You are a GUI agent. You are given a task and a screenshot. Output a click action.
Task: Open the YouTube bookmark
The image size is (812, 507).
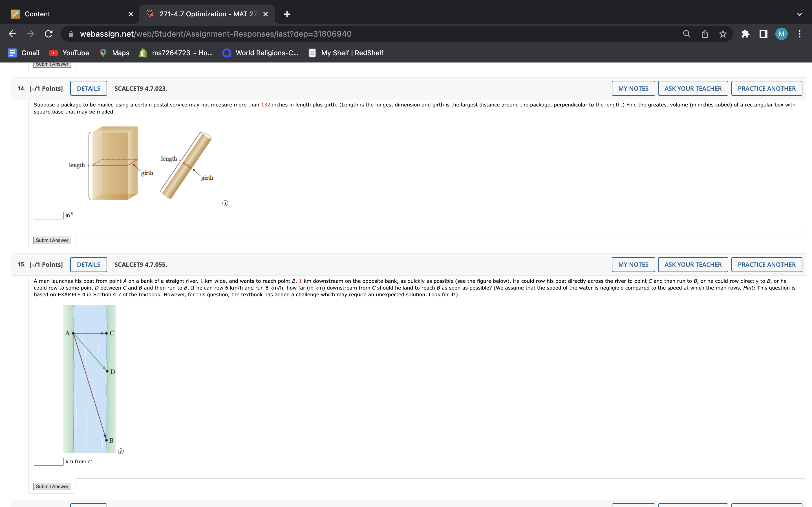69,53
